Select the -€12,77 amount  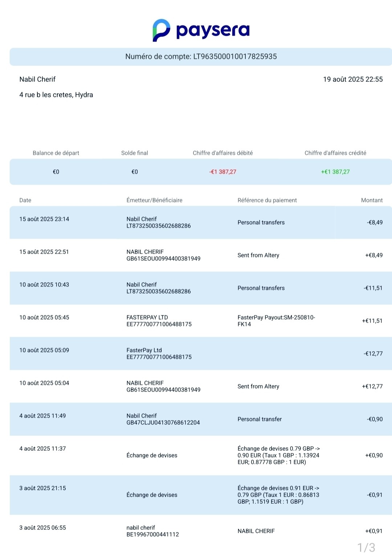(x=373, y=354)
